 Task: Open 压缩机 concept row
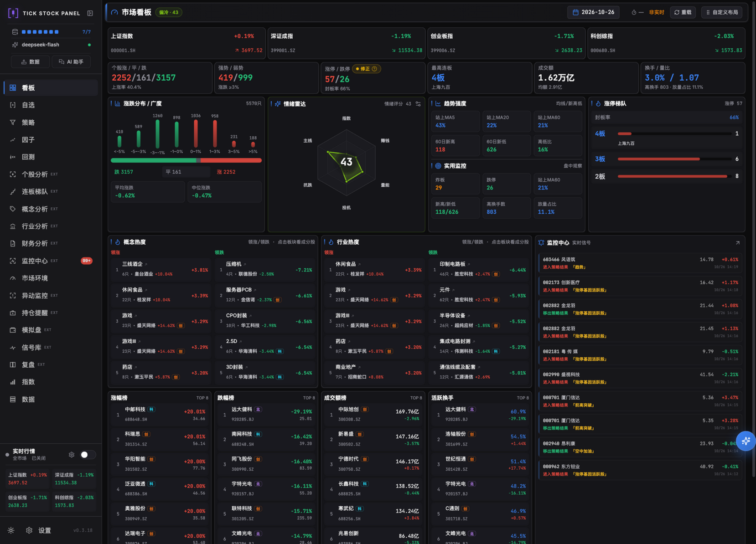tap(264, 269)
